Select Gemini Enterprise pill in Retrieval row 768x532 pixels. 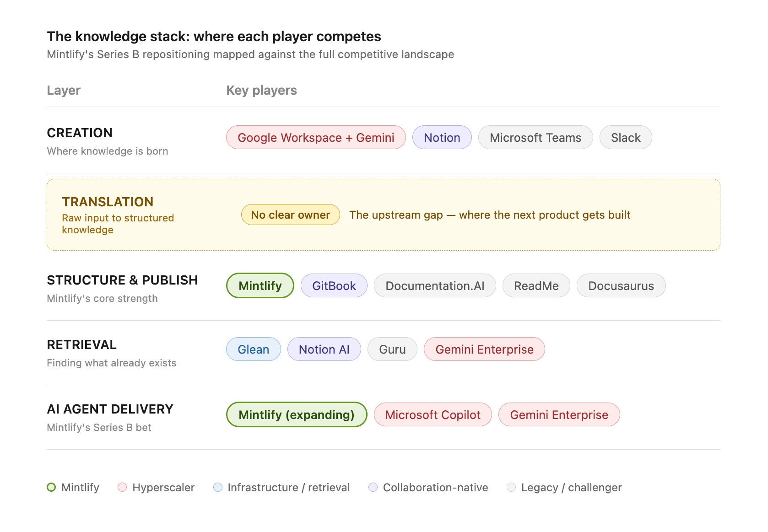pos(484,349)
